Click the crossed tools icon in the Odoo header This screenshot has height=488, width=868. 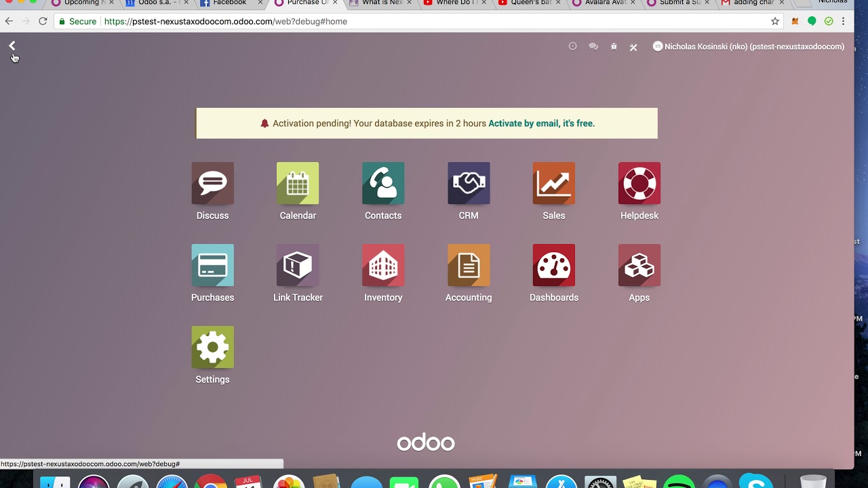[x=633, y=47]
